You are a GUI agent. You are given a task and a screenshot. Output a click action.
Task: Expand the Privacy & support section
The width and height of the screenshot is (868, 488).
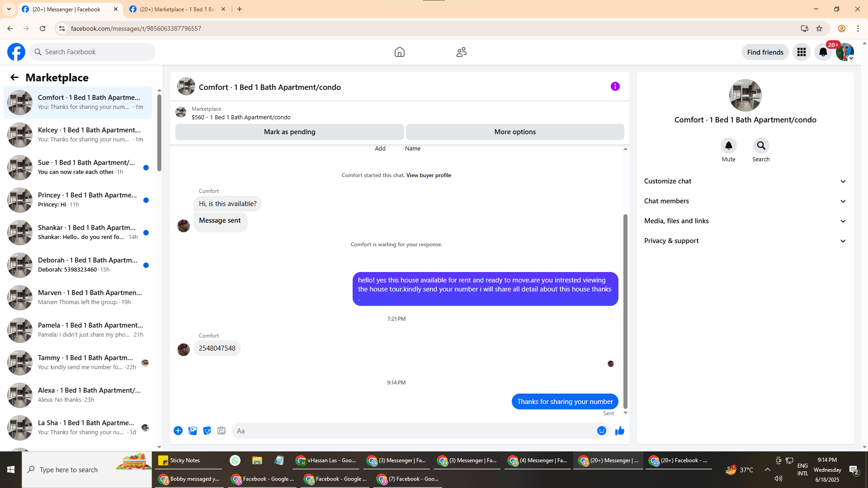(745, 241)
